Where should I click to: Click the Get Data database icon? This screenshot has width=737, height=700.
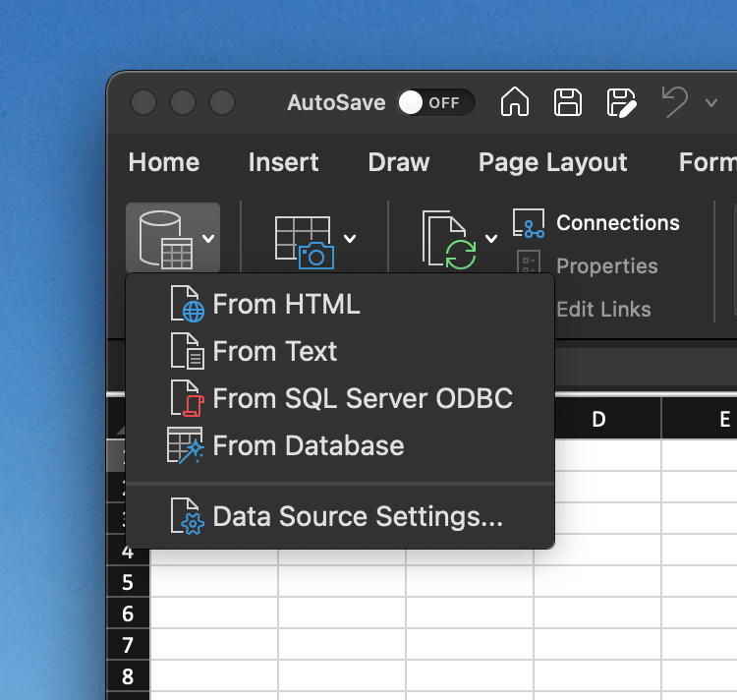[165, 239]
